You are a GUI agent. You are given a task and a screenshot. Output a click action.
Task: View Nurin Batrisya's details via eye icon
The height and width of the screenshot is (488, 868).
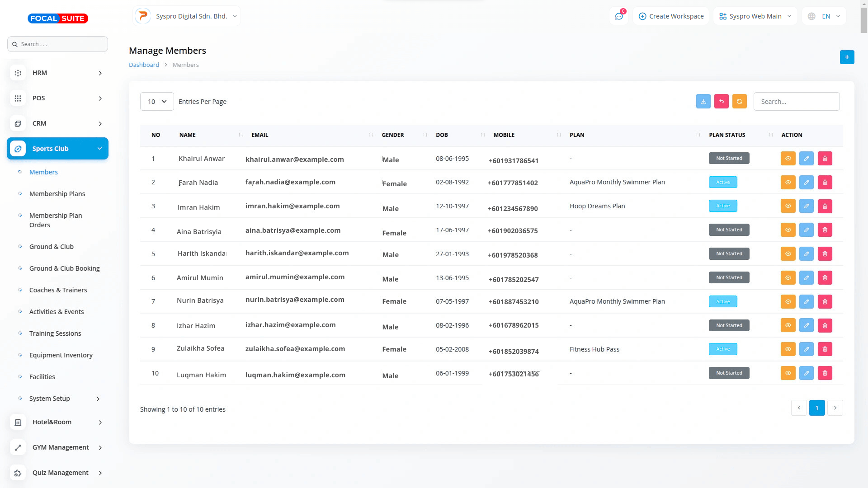point(788,302)
